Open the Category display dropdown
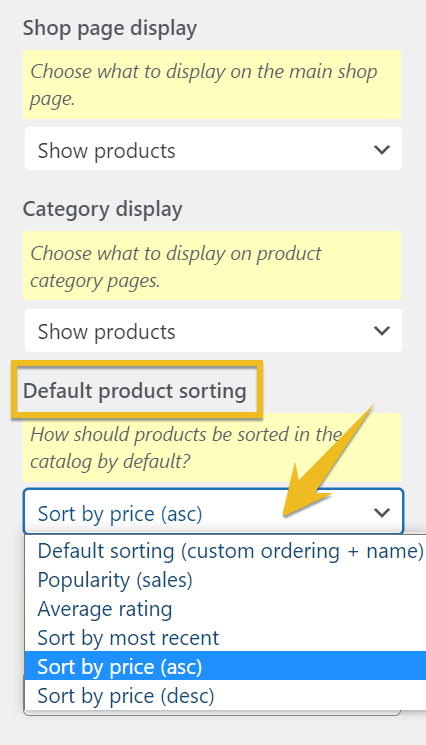This screenshot has height=745, width=426. 213,331
